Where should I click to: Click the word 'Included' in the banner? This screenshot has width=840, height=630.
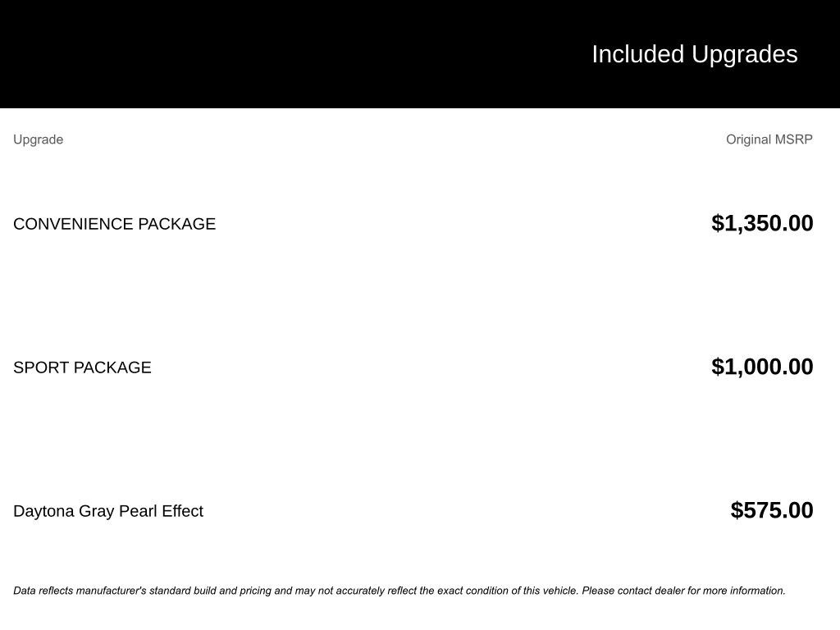tap(637, 54)
